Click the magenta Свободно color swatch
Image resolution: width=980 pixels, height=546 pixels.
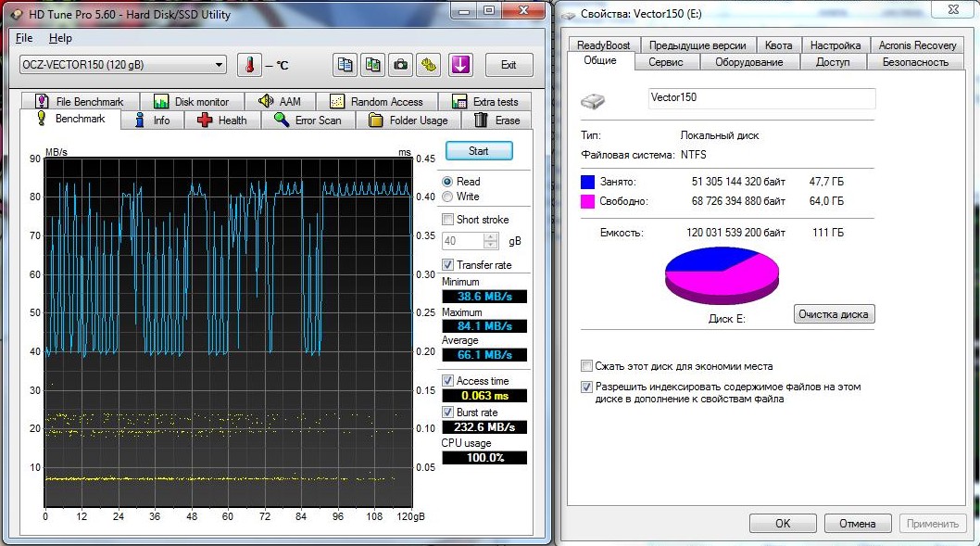point(587,201)
